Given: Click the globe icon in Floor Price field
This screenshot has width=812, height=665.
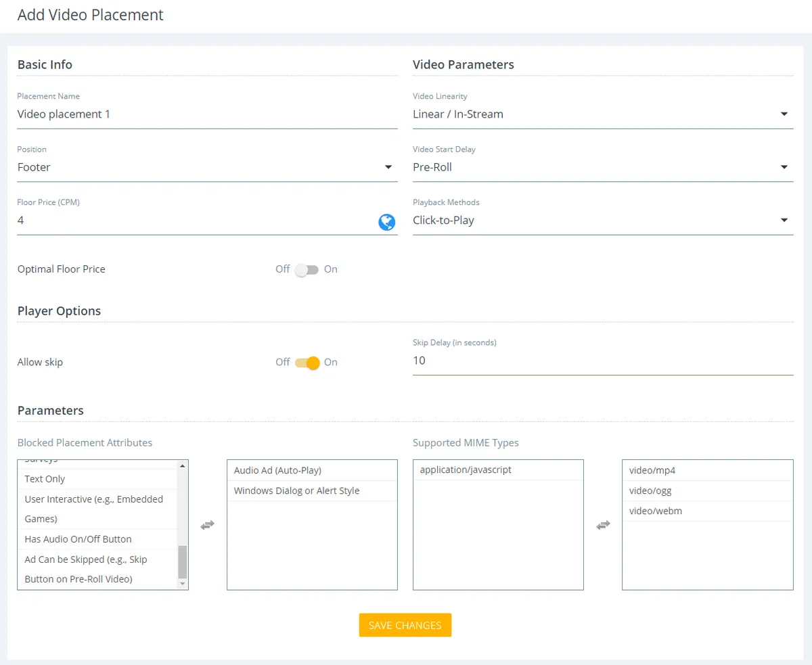Looking at the screenshot, I should [x=386, y=222].
